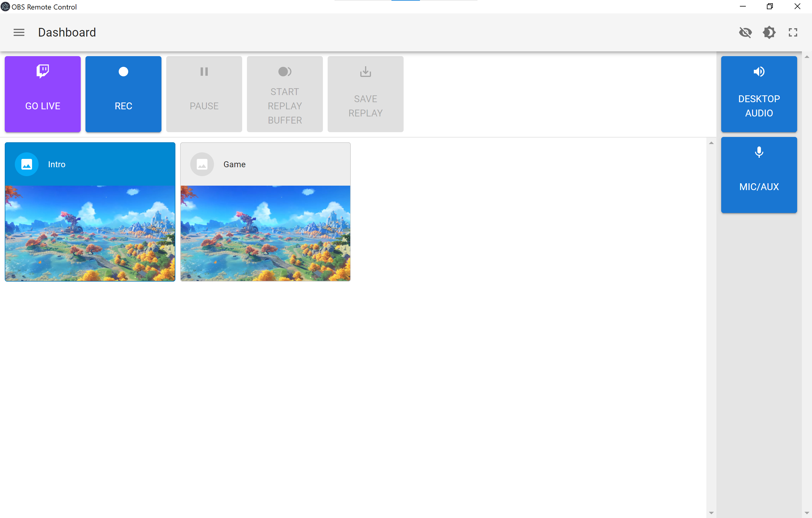Screen dimensions: 812x518
Task: Enter fullscreen mode via corner icon
Action: tap(793, 32)
